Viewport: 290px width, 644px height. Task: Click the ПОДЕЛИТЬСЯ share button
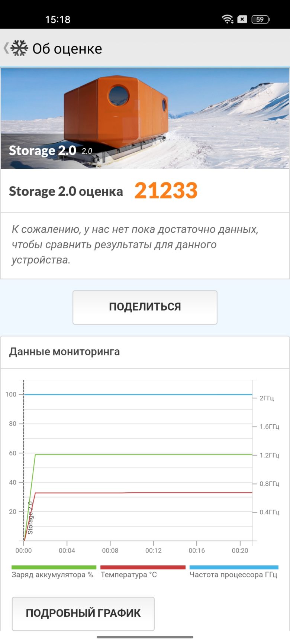click(145, 307)
